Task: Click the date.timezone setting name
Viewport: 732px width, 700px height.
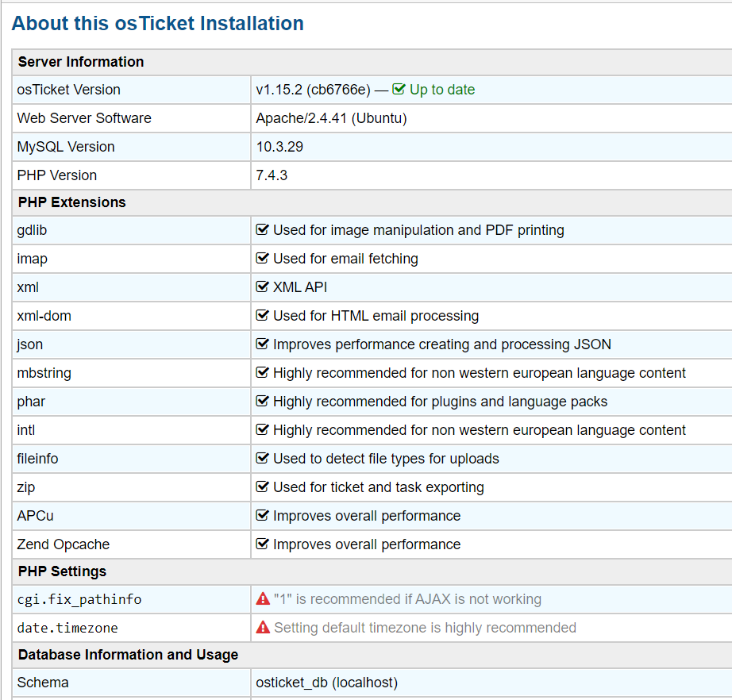Action: click(67, 628)
